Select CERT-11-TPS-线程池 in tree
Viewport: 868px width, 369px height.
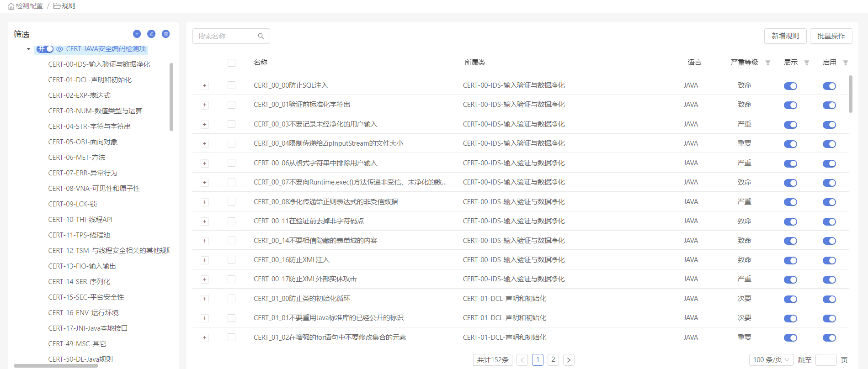[x=79, y=235]
